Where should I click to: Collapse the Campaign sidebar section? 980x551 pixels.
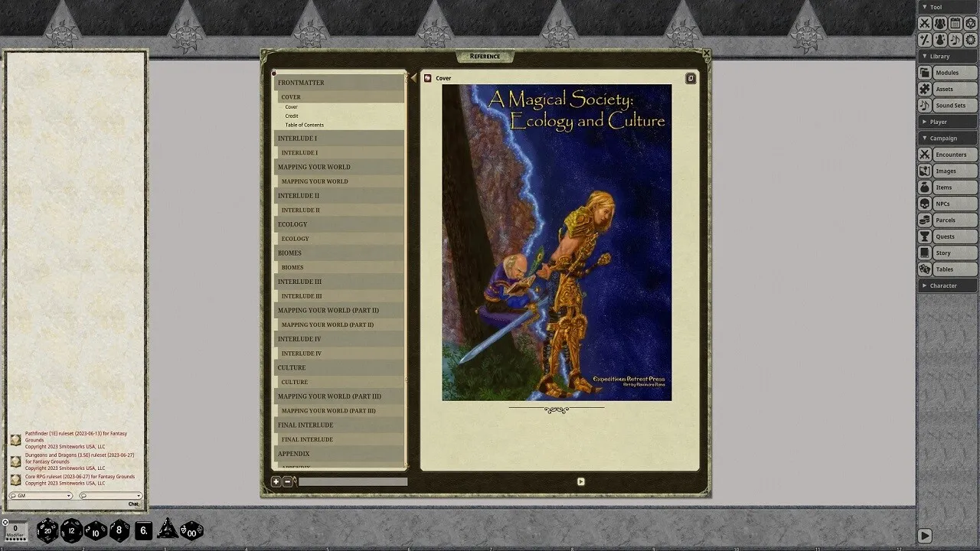pos(948,138)
